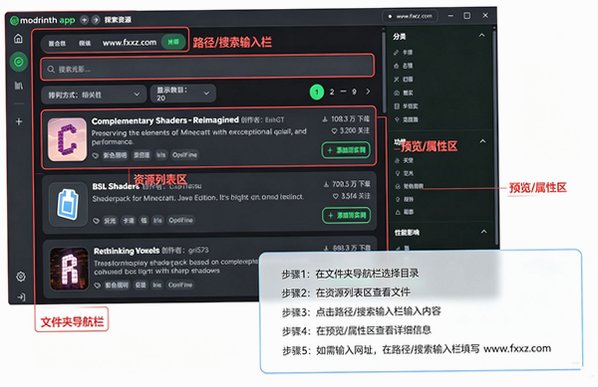
Task: Open Settings gear icon in sidebar
Action: click(21, 276)
